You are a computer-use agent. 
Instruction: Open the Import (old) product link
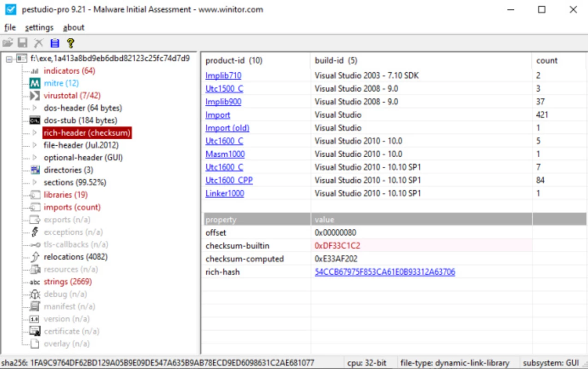[227, 128]
